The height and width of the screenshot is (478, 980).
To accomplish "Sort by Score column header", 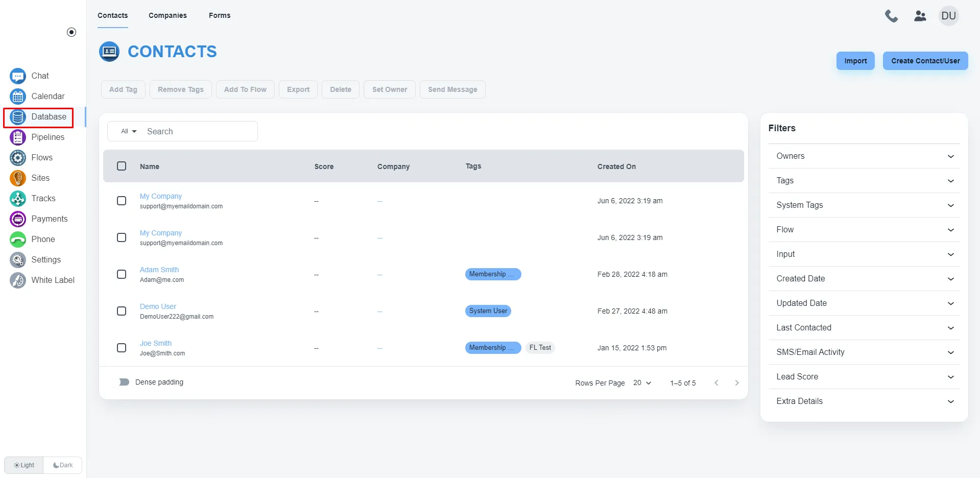I will pos(324,166).
